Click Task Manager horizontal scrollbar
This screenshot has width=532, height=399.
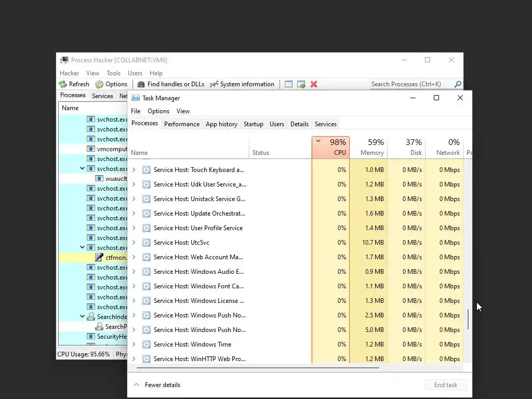coord(258,367)
